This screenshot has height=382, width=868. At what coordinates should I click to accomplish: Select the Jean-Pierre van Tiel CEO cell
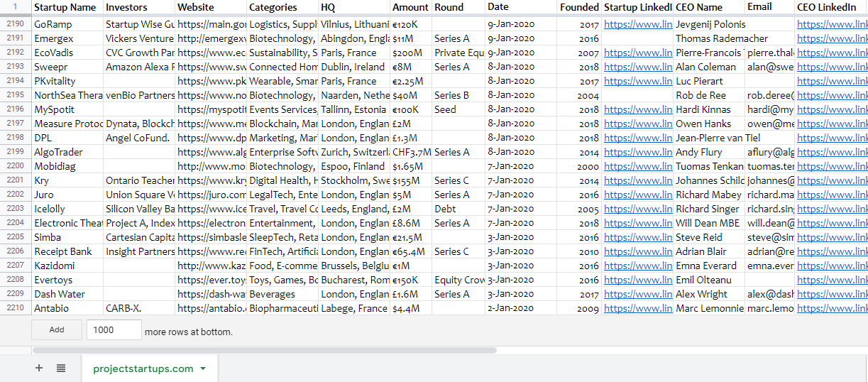[709, 138]
